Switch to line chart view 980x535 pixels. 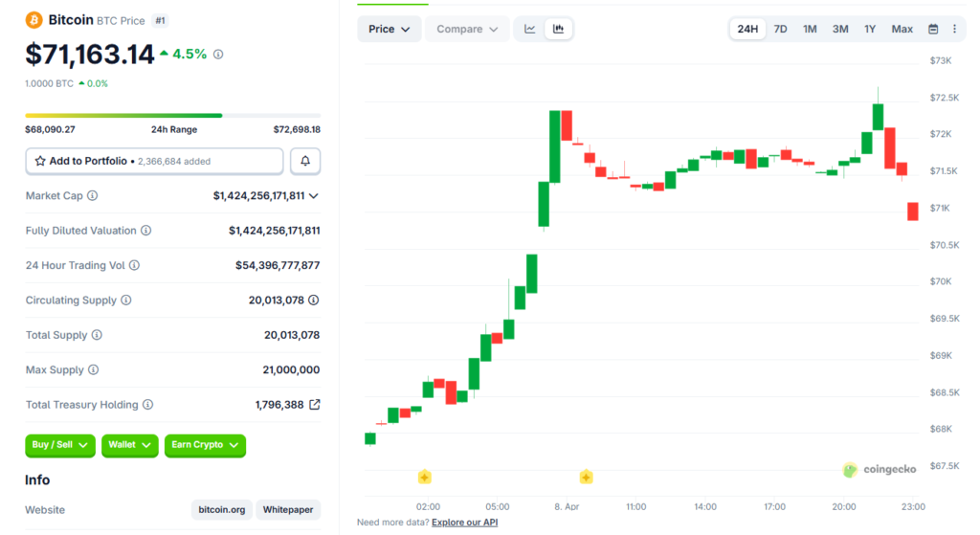[x=530, y=29]
